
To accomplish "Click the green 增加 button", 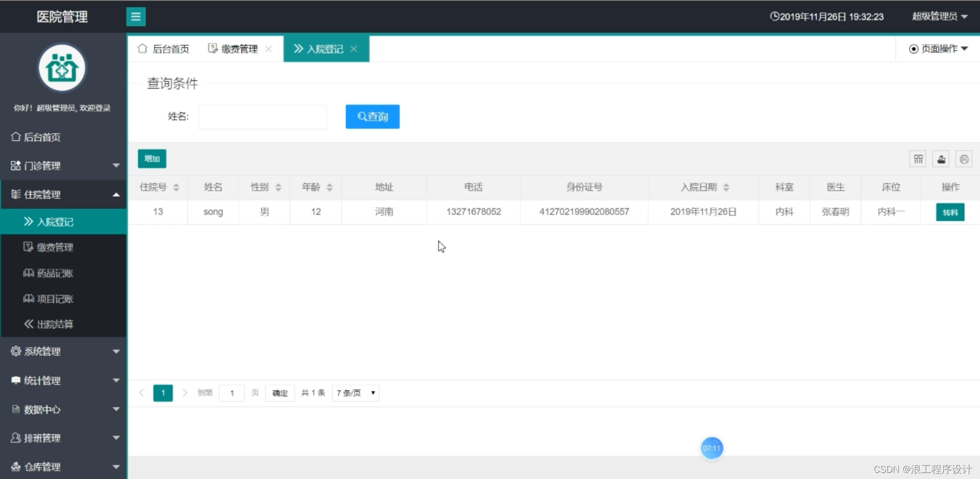I will [x=152, y=159].
